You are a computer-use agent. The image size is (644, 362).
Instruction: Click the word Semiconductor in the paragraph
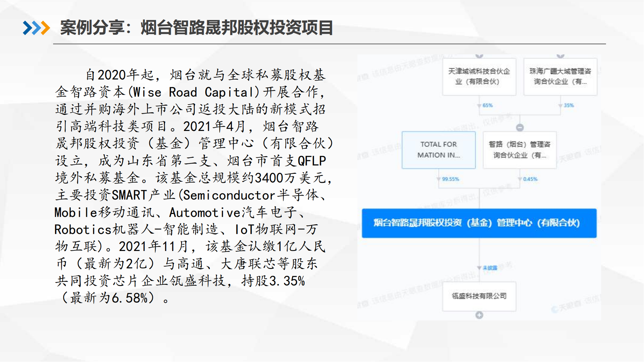pyautogui.click(x=229, y=195)
